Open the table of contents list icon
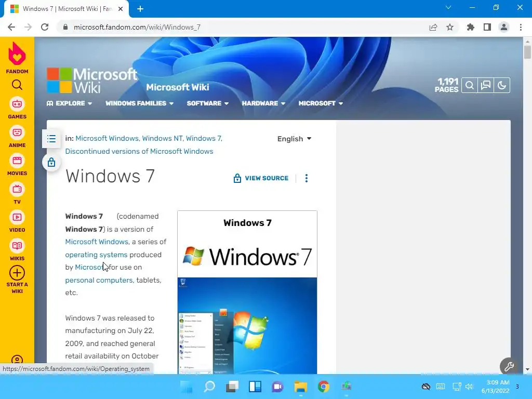This screenshot has height=399, width=532. pyautogui.click(x=51, y=138)
